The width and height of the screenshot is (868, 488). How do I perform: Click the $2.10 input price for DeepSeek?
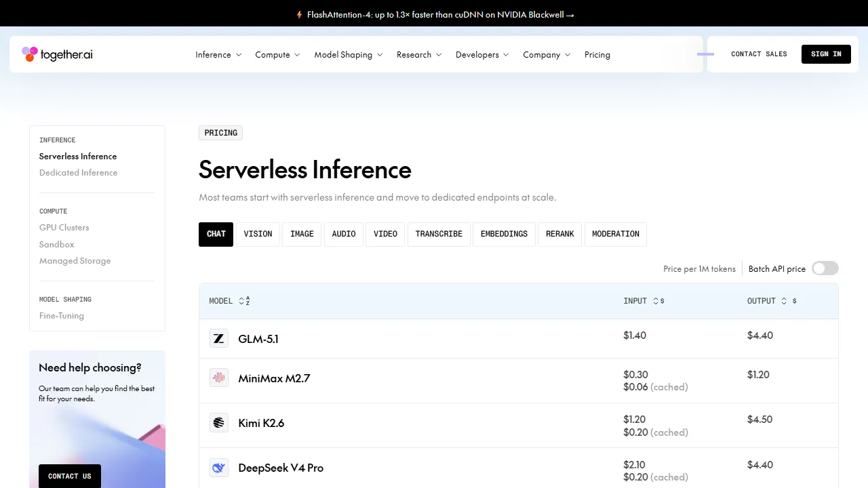(x=634, y=465)
